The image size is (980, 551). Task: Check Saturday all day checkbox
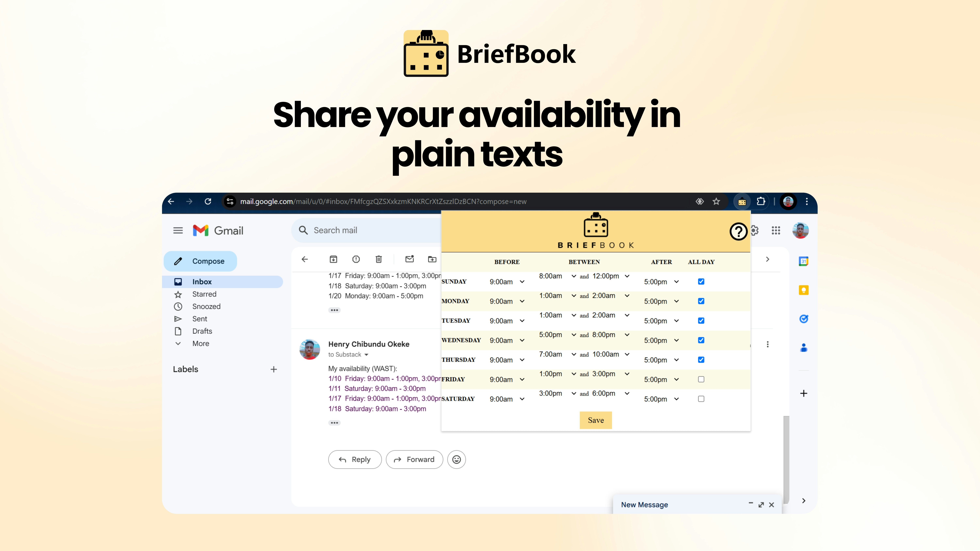[701, 399]
